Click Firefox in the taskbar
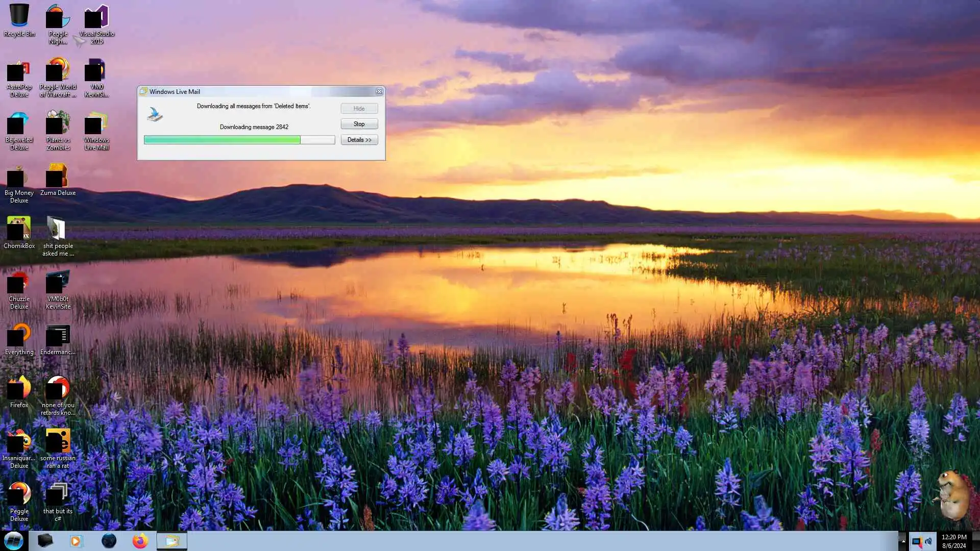The width and height of the screenshot is (980, 551). point(140,541)
